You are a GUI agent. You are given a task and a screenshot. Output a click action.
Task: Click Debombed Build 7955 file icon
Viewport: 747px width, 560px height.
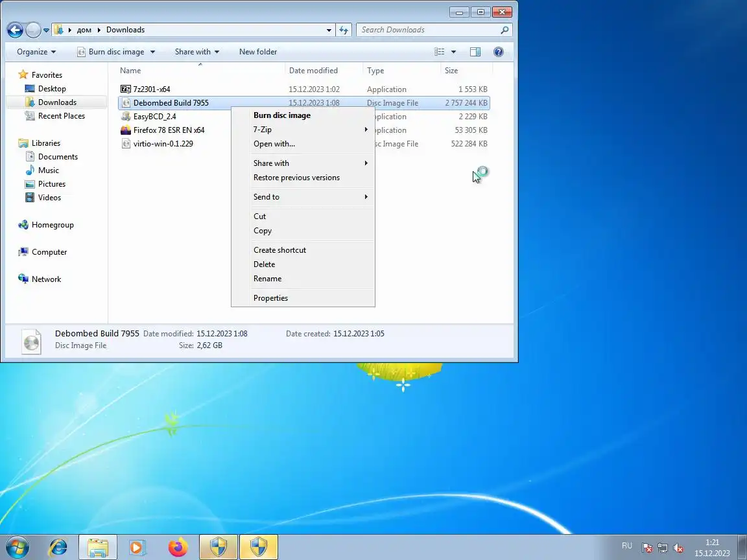(126, 103)
